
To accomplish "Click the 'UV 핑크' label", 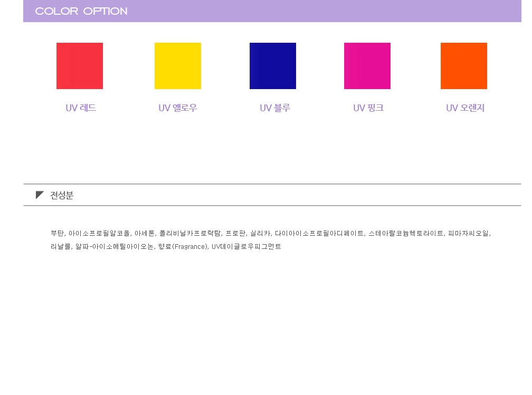I will (x=368, y=108).
